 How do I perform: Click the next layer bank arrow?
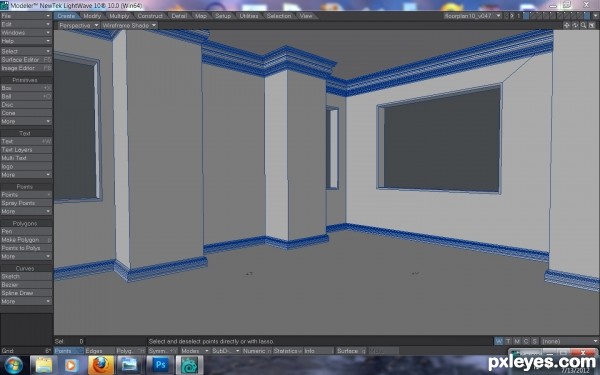(512, 16)
